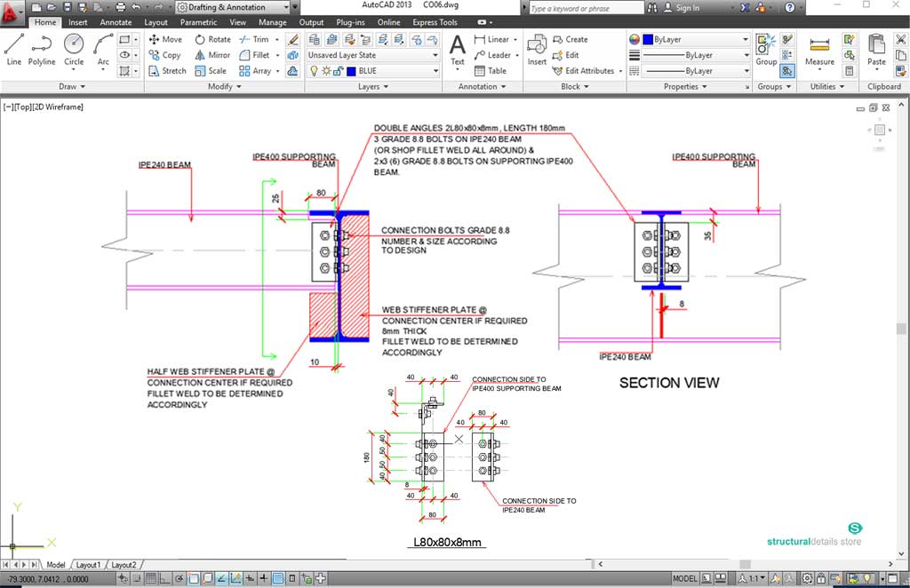Open the Measure utility
The image size is (910, 588).
click(x=819, y=50)
